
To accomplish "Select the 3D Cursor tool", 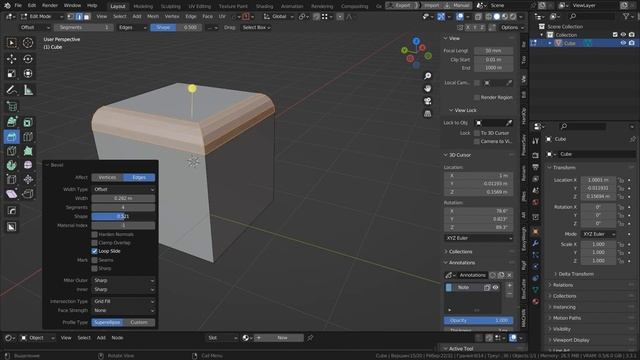I will click(x=28, y=43).
